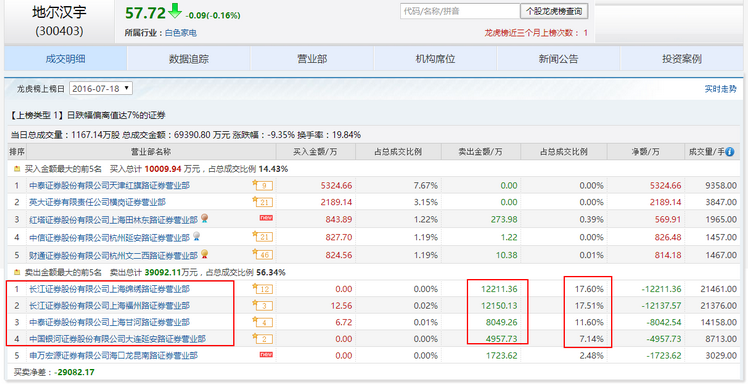748x384 pixels.
Task: Open the 白色家电 industry link
Action: 181,33
